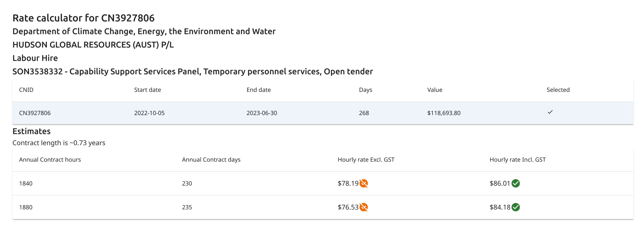Click the Annual Contract days header
Image resolution: width=644 pixels, height=232 pixels.
pos(211,160)
